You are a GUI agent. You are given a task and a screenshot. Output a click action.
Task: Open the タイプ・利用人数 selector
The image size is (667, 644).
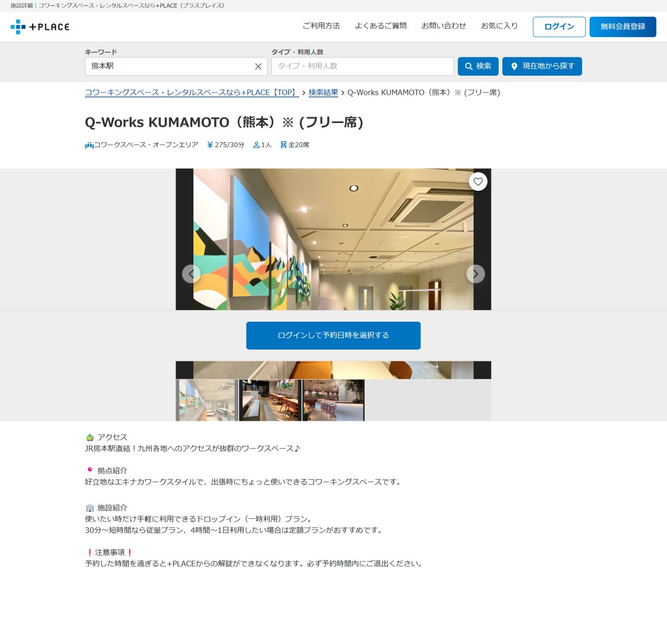tap(363, 66)
